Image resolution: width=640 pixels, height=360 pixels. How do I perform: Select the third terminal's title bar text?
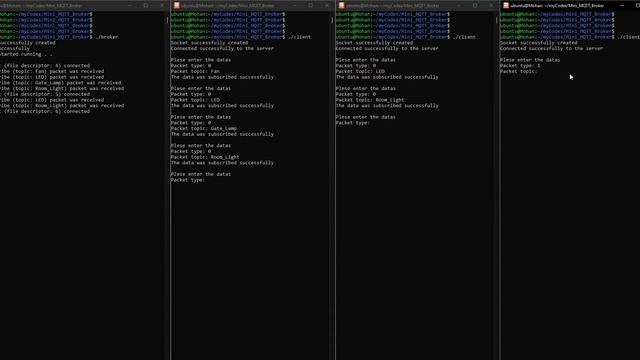(x=393, y=6)
